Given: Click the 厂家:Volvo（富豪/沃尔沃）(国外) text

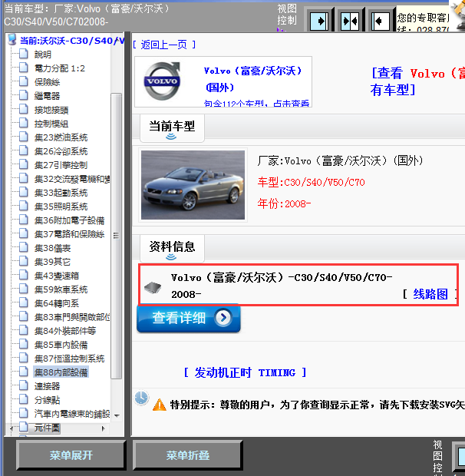Looking at the screenshot, I should 341,160.
